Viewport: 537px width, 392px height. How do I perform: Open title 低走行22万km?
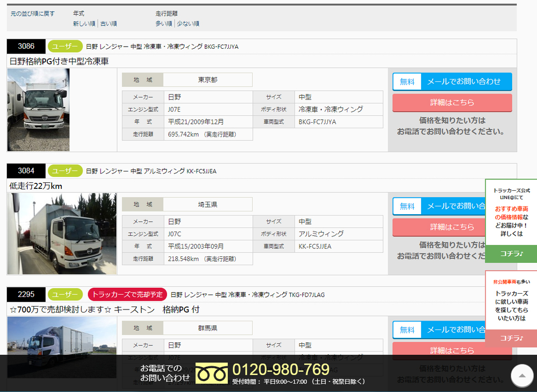(36, 186)
